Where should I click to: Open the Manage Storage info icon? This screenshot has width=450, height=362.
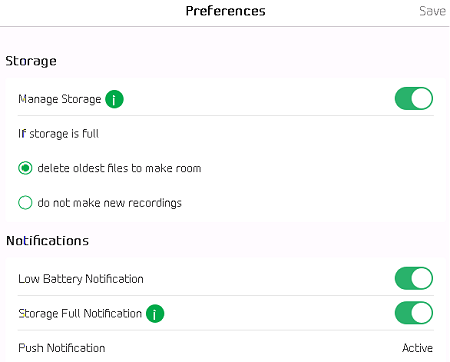tap(114, 99)
